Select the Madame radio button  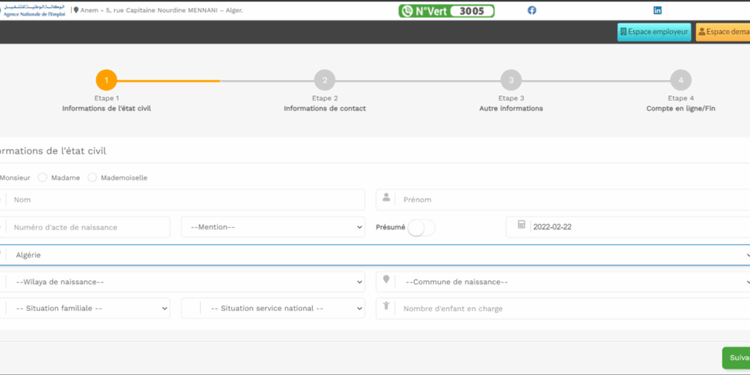[x=43, y=177]
